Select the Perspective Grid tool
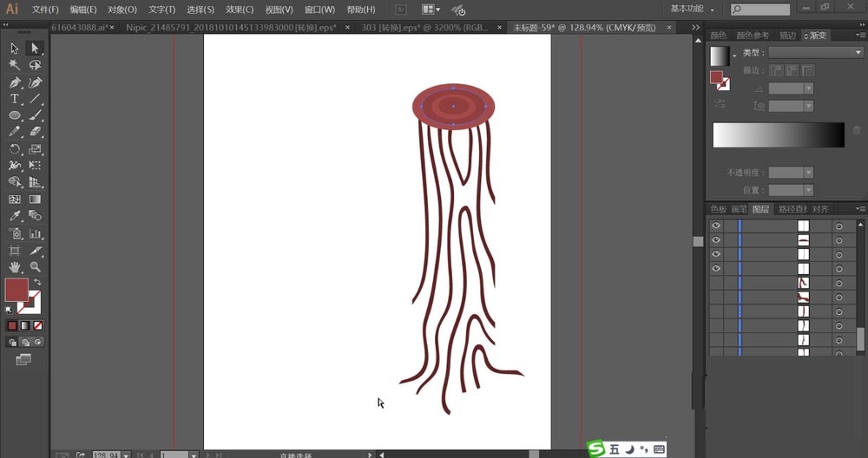This screenshot has width=868, height=458. [35, 182]
